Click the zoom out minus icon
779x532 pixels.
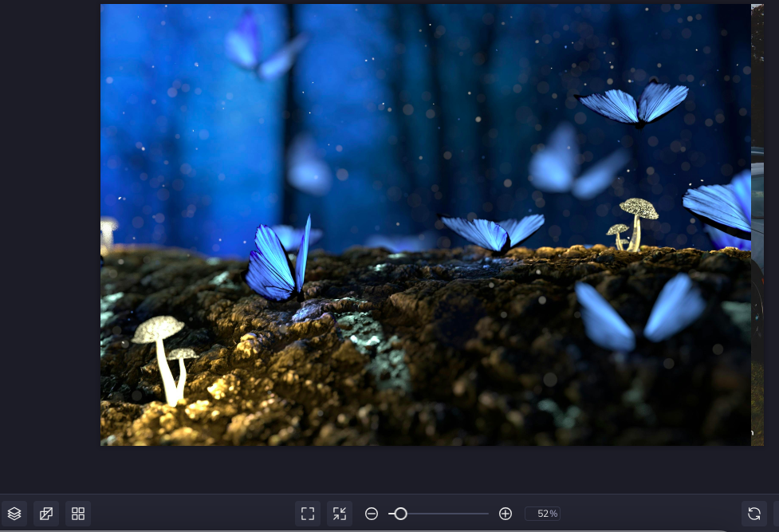[371, 514]
